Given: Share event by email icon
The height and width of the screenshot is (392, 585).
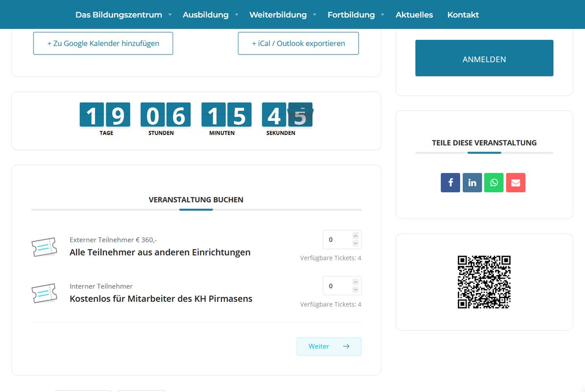Looking at the screenshot, I should pyautogui.click(x=516, y=182).
